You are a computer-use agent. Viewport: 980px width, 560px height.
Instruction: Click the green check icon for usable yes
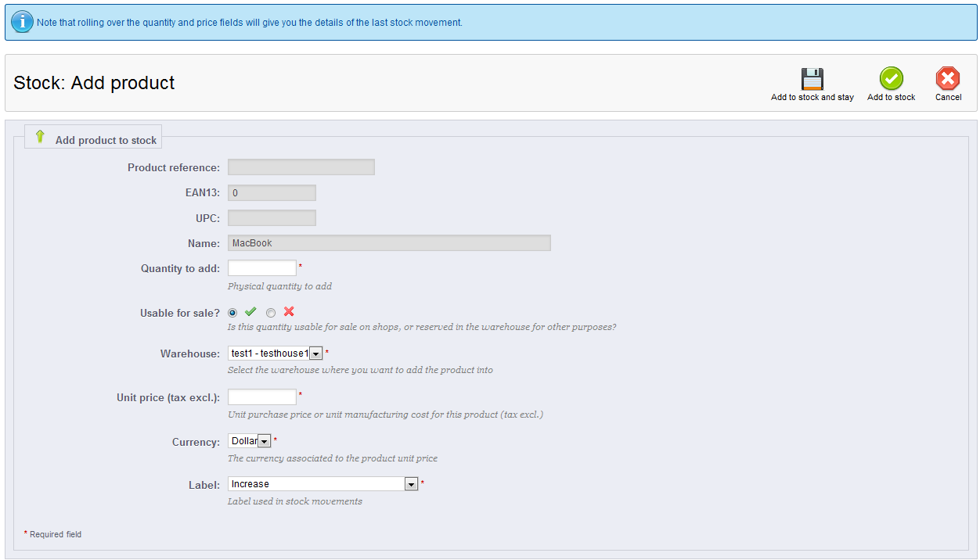click(250, 312)
